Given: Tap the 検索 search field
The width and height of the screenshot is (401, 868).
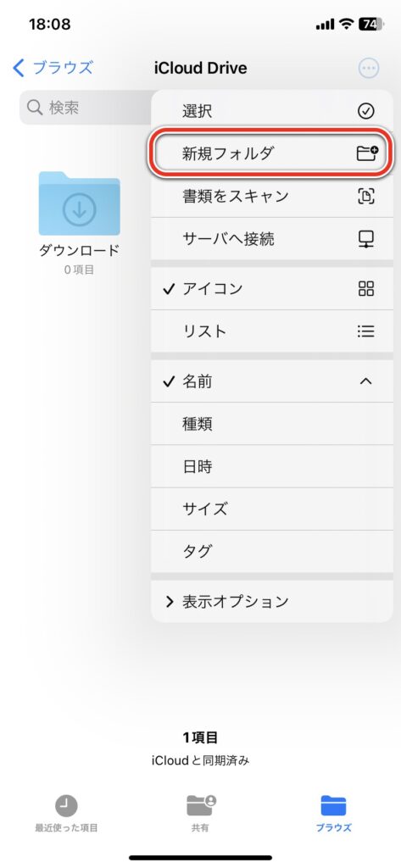Looking at the screenshot, I should pyautogui.click(x=86, y=108).
